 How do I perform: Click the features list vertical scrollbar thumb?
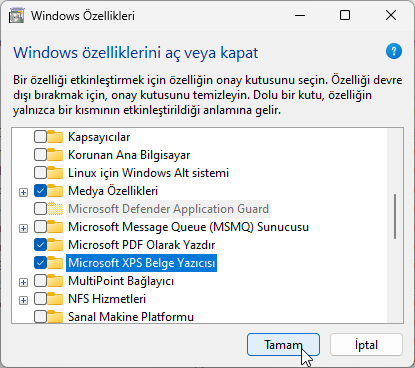395,216
